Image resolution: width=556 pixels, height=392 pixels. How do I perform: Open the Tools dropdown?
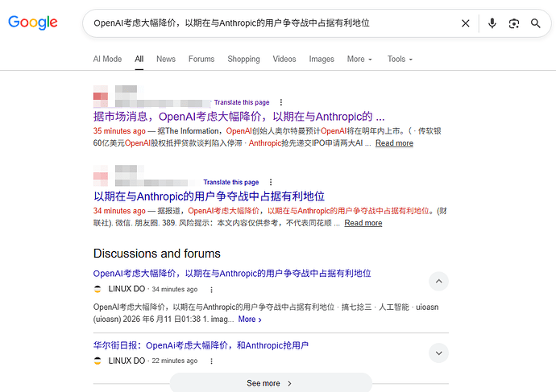[400, 59]
